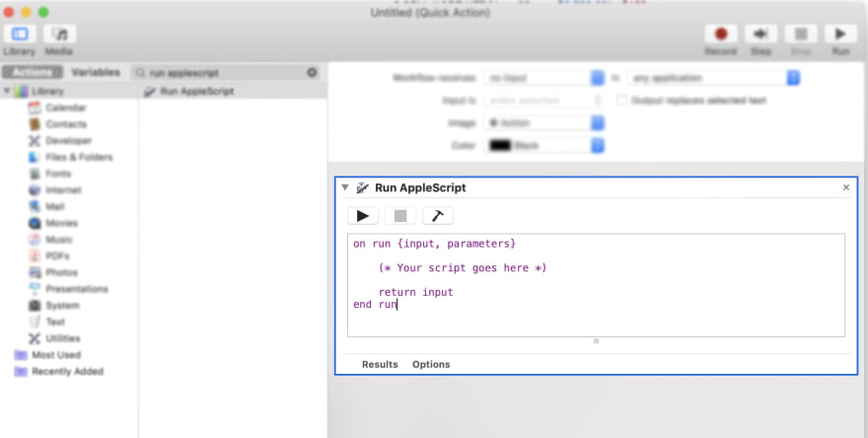The width and height of the screenshot is (868, 438).
Task: Click the Run AppleScript action title
Action: click(421, 187)
